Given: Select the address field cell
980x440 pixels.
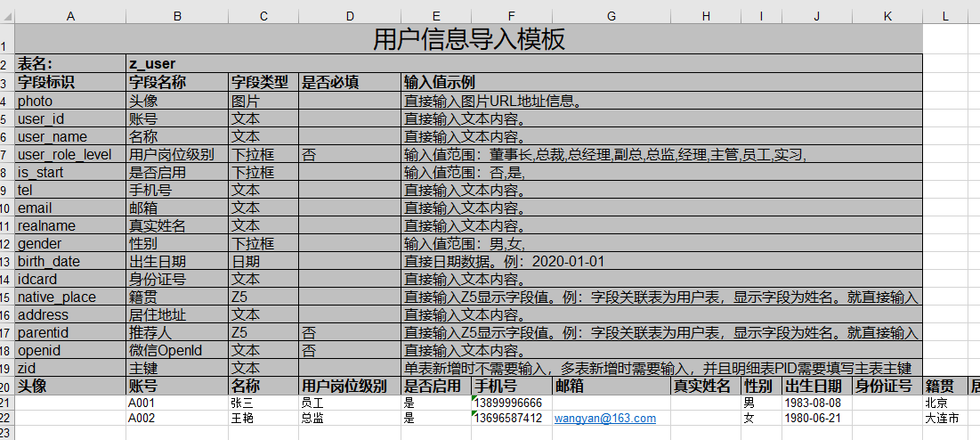Looking at the screenshot, I should click(70, 315).
